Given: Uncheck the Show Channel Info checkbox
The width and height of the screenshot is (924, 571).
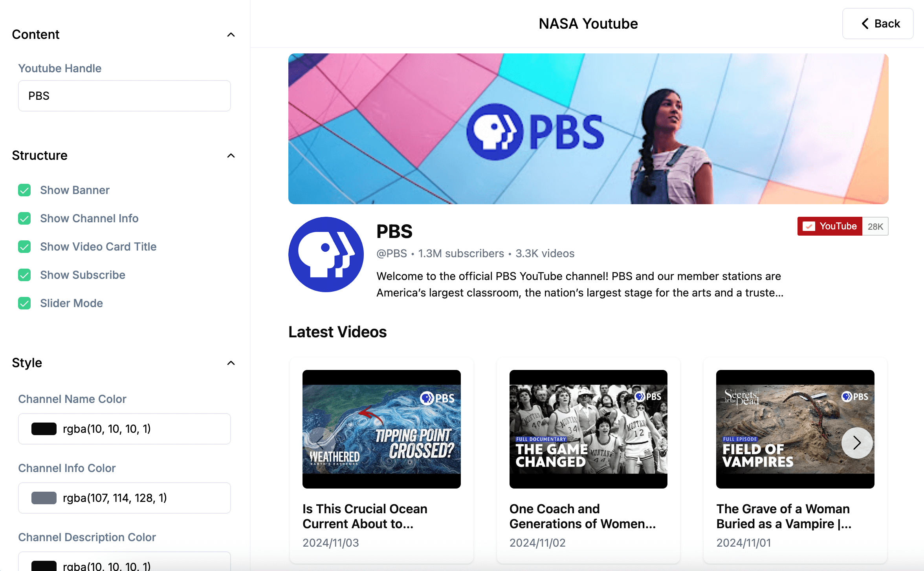Looking at the screenshot, I should (24, 218).
